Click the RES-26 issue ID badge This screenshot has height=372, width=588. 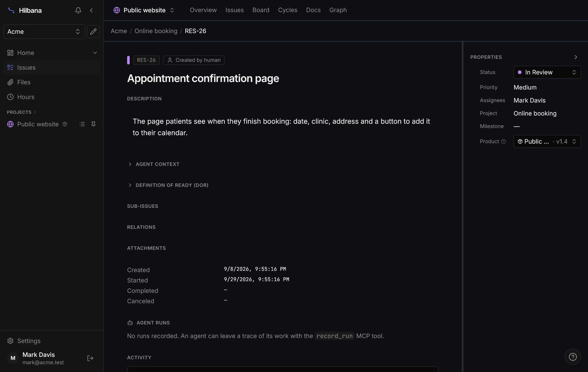click(x=146, y=60)
